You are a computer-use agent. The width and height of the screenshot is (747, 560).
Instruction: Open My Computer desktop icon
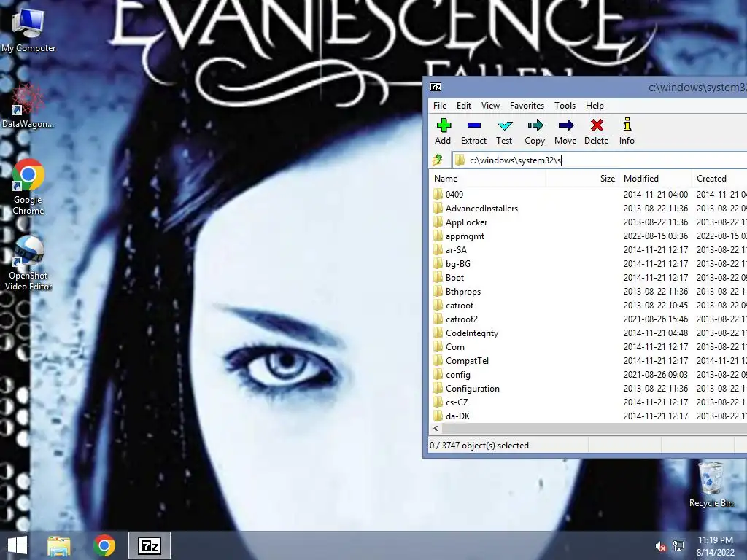(x=28, y=31)
